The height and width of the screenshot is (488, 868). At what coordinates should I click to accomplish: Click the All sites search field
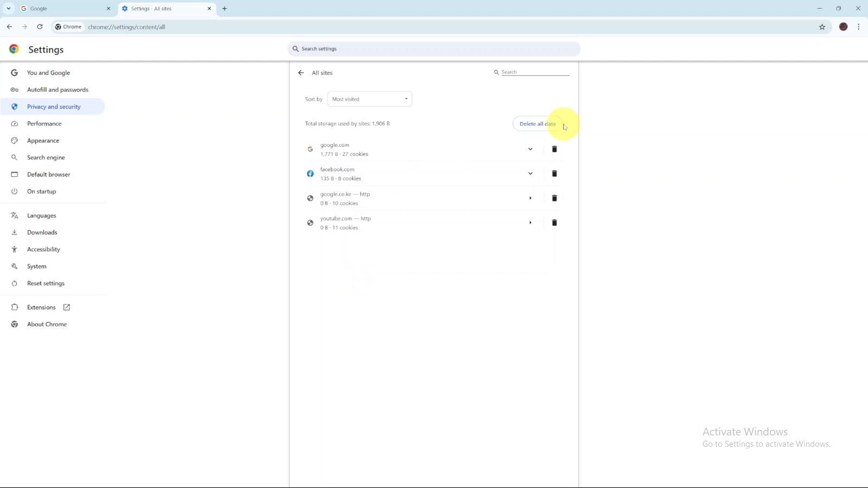point(535,72)
